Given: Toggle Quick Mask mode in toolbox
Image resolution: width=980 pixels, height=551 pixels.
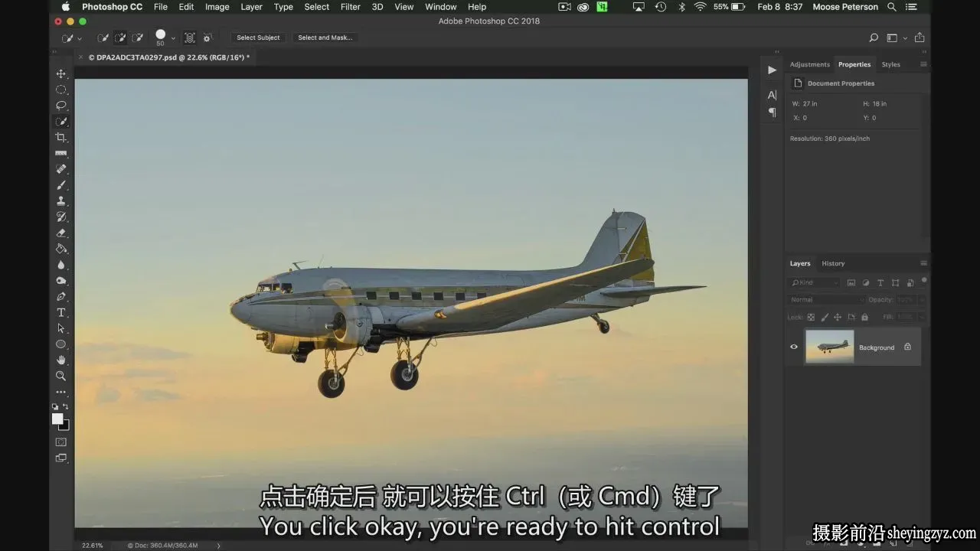Looking at the screenshot, I should point(61,442).
